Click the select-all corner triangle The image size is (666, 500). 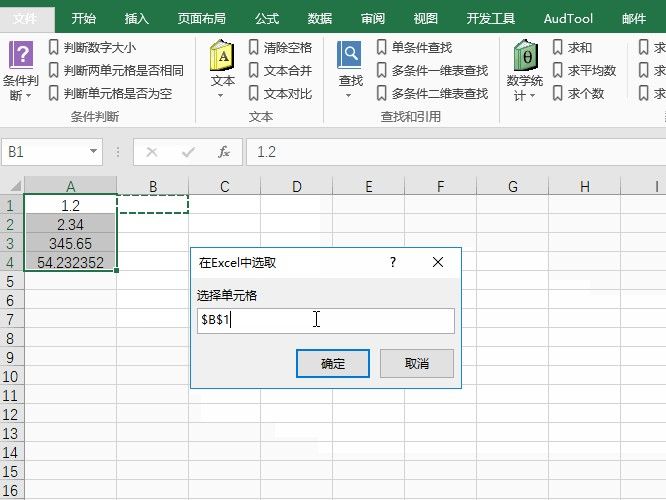click(x=15, y=186)
